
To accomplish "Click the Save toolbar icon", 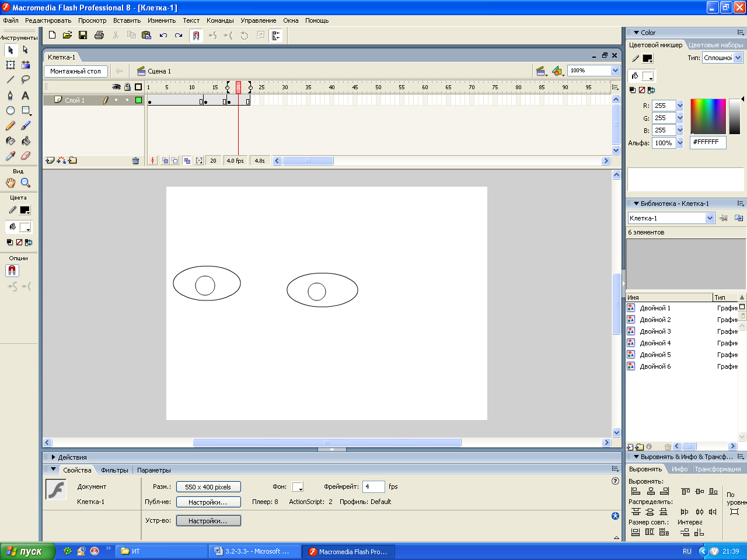I will click(83, 36).
